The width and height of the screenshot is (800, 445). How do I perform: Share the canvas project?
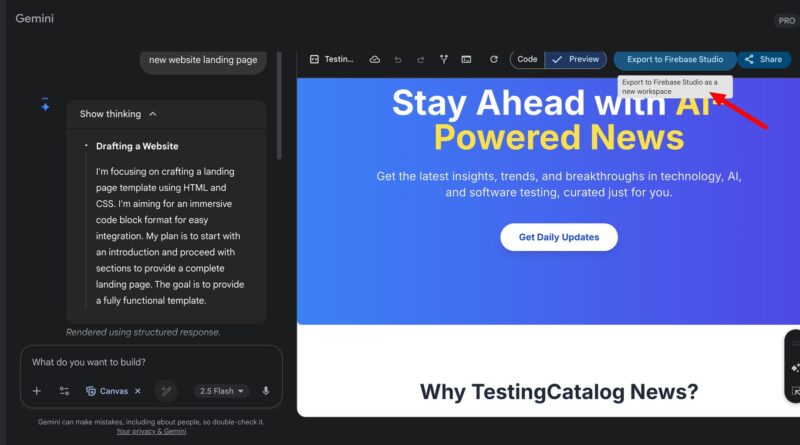pyautogui.click(x=764, y=59)
